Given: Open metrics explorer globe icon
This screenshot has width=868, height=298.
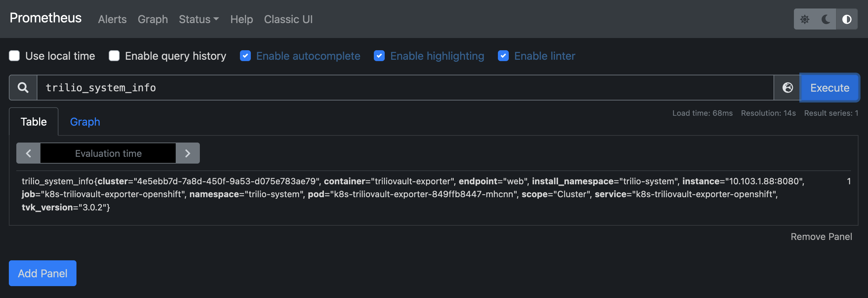Looking at the screenshot, I should 787,88.
